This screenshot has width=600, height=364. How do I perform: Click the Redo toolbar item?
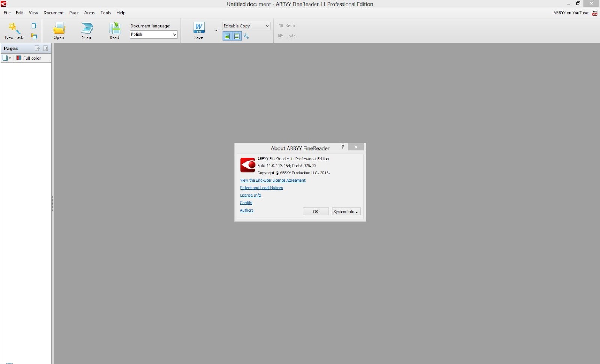(x=287, y=26)
